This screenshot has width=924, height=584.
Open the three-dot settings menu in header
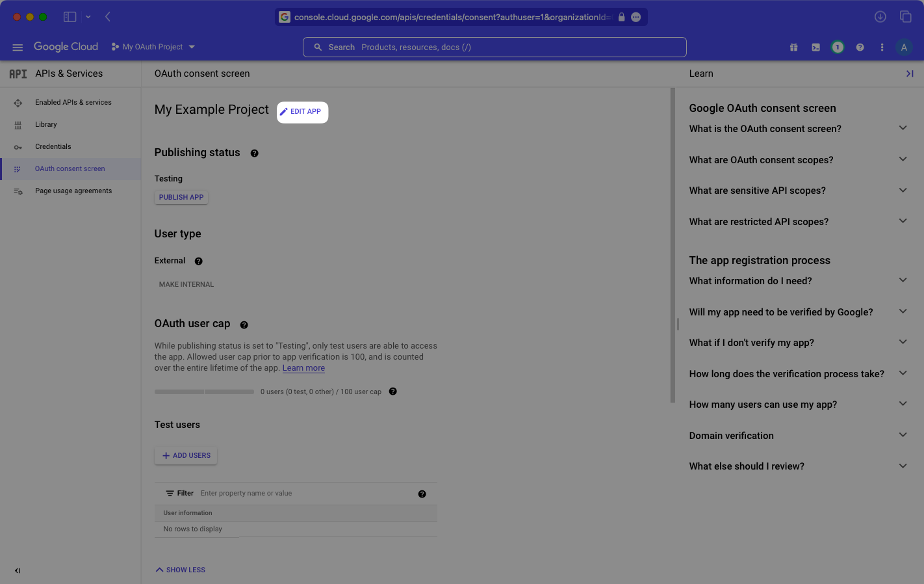(882, 47)
